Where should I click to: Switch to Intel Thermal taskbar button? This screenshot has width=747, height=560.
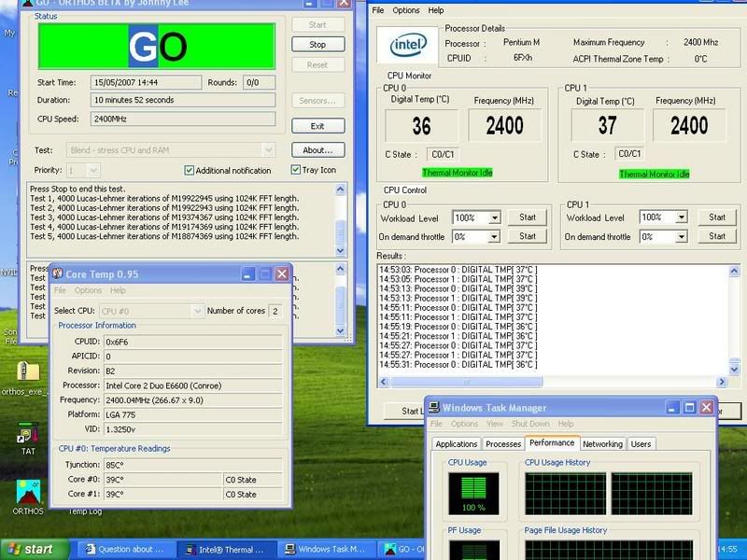pos(226,550)
